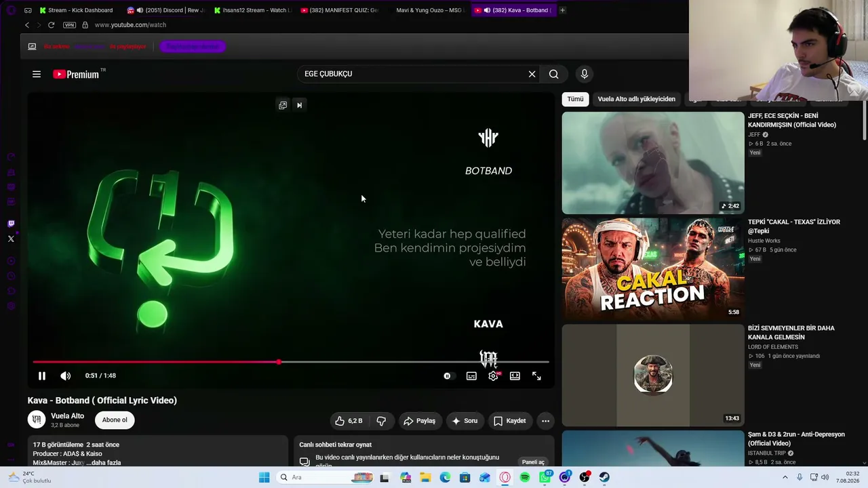Dislike the Kava - Botband video
Viewport: 868px width, 488px height.
(x=381, y=421)
